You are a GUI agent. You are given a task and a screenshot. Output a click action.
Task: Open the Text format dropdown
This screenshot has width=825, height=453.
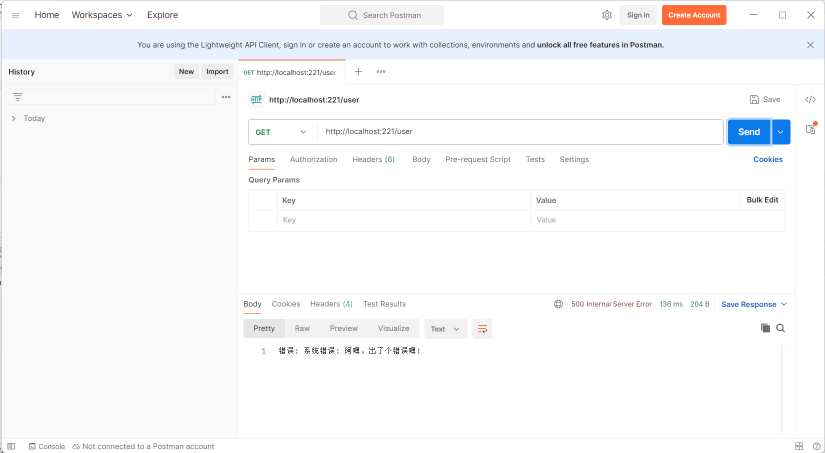(446, 328)
